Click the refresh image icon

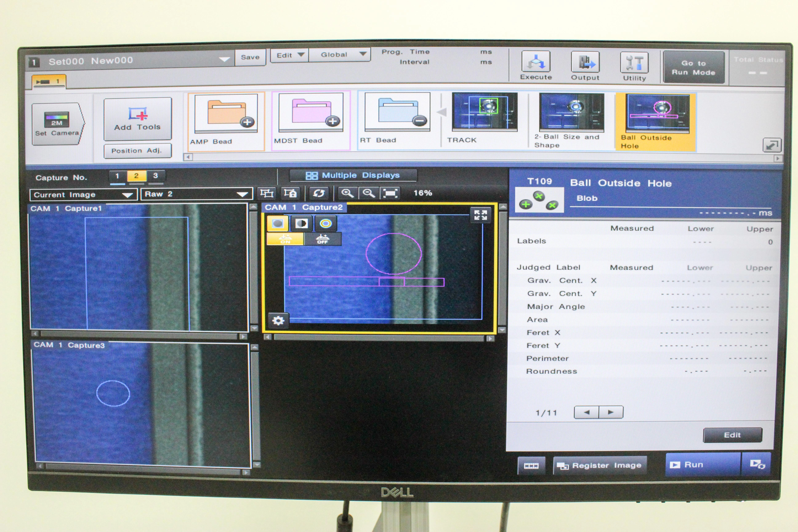319,193
